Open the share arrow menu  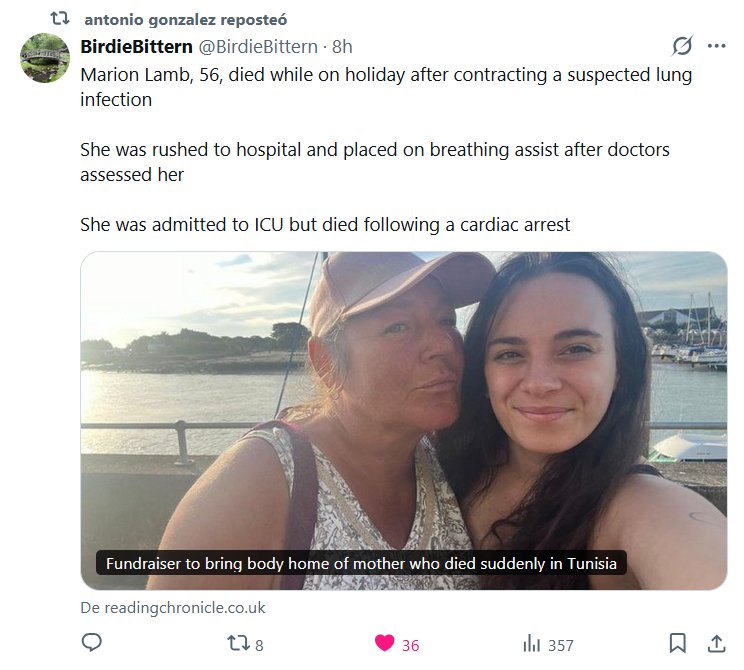pyautogui.click(x=716, y=643)
